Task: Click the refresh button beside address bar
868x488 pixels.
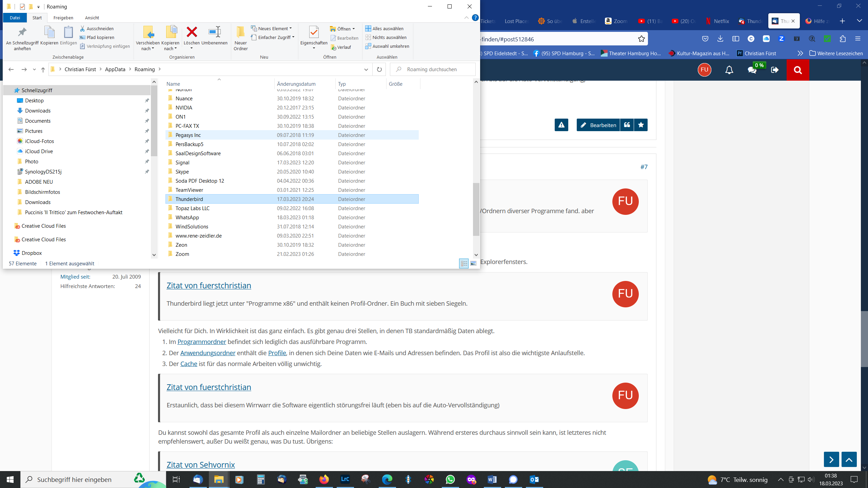Action: click(379, 69)
